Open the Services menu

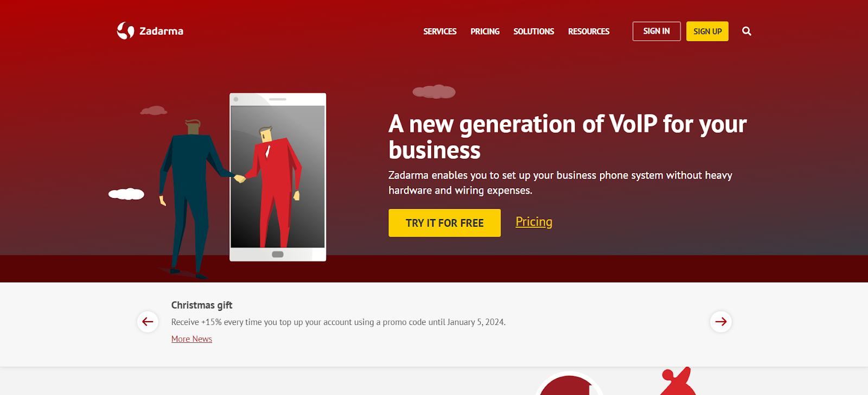(439, 31)
